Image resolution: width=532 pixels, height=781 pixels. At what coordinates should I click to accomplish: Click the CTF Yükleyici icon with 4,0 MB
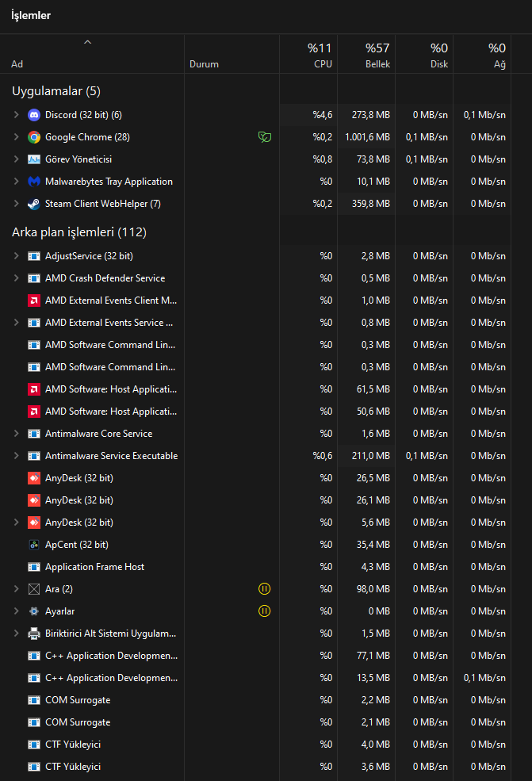[34, 745]
